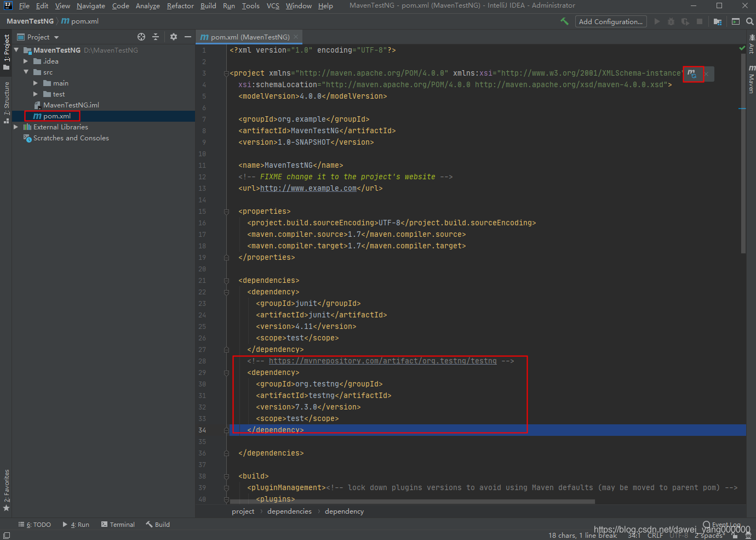This screenshot has height=540, width=756.
Task: Click project breadcrumb in editor footer
Action: [243, 511]
